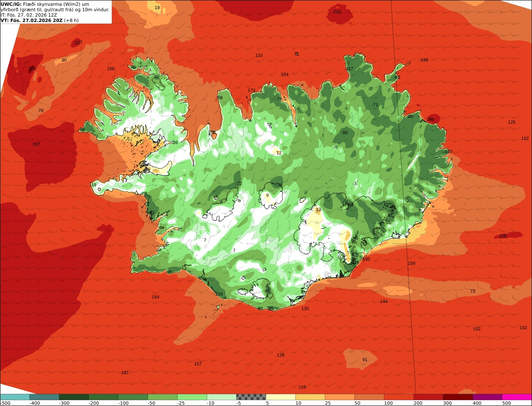The image size is (532, 406).
Task: Click the value 159 southeast of Iceland
Action: (x=411, y=264)
